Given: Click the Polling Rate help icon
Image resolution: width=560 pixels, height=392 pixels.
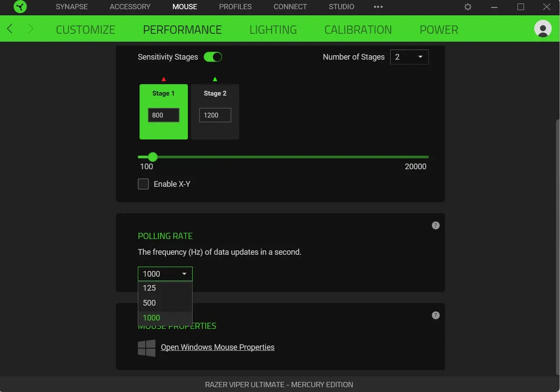Looking at the screenshot, I should [435, 225].
